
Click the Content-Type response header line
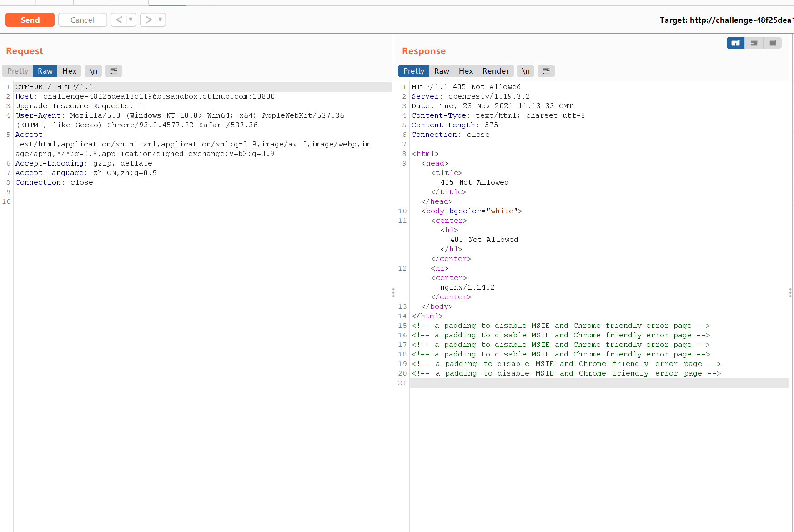(x=498, y=115)
